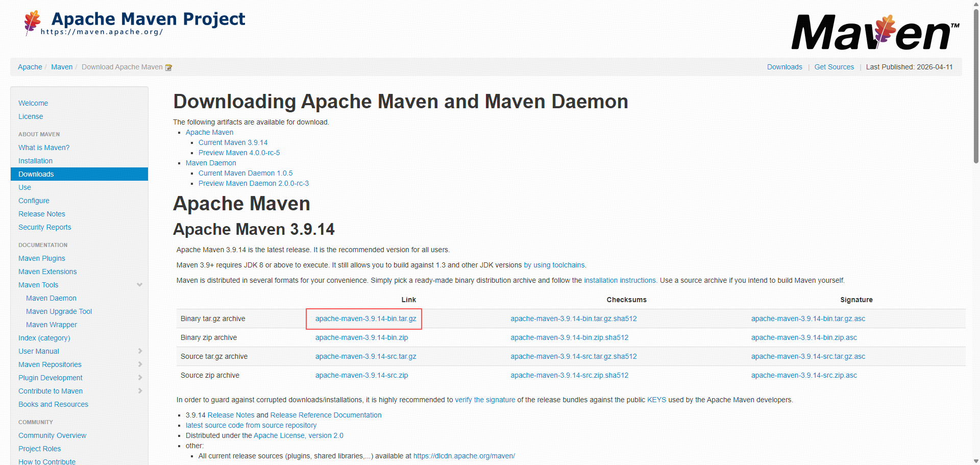Expand the Contribute to Maven arrow

[x=140, y=391]
